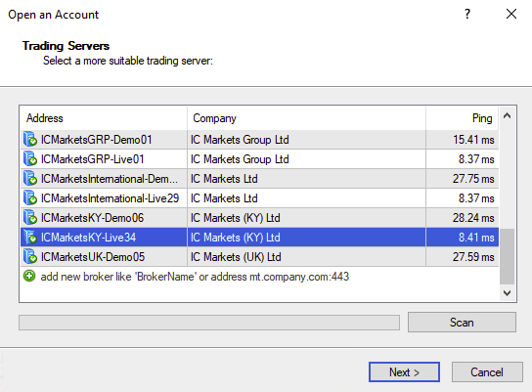Click scroll up arrow of server list
Viewport: 532px width, 392px height.
pos(508,116)
